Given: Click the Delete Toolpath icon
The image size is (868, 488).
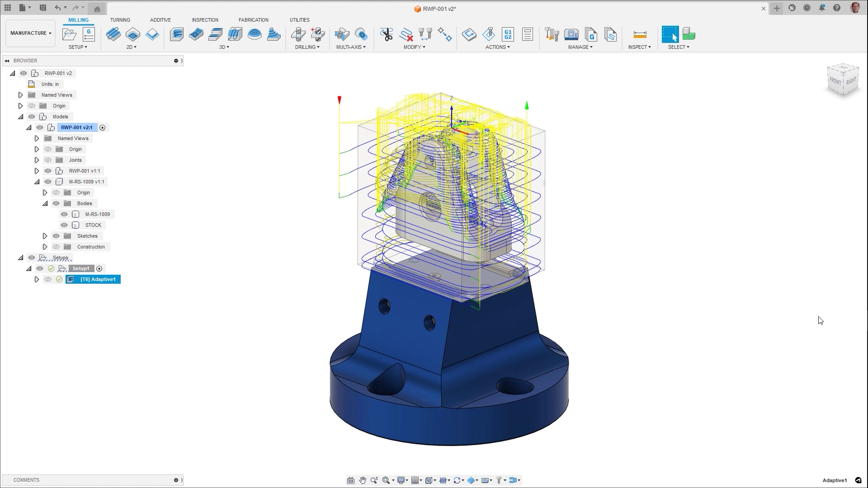Looking at the screenshot, I should pyautogui.click(x=406, y=34).
